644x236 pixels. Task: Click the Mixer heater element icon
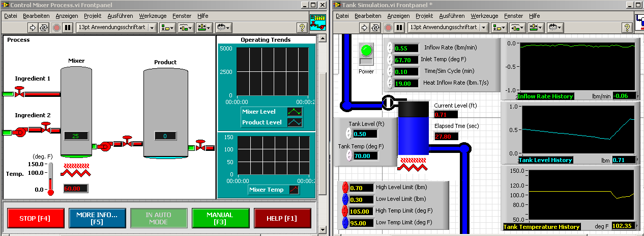pos(76,171)
